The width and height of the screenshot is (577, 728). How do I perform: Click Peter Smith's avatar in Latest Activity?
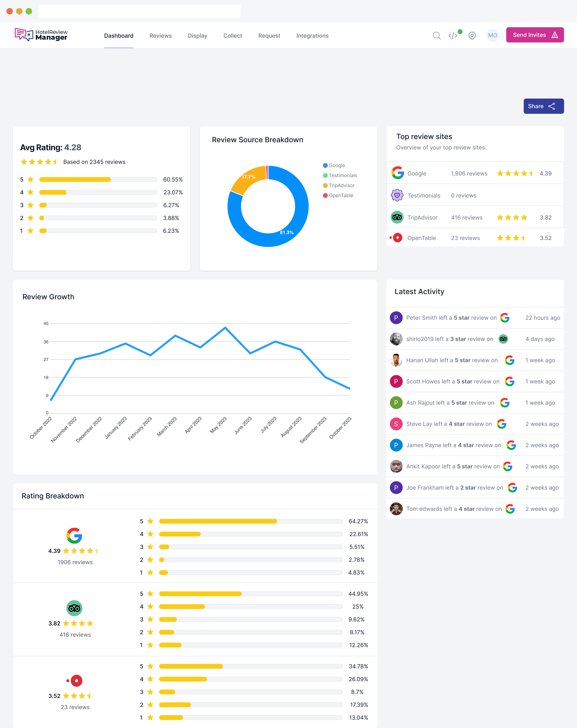(396, 318)
